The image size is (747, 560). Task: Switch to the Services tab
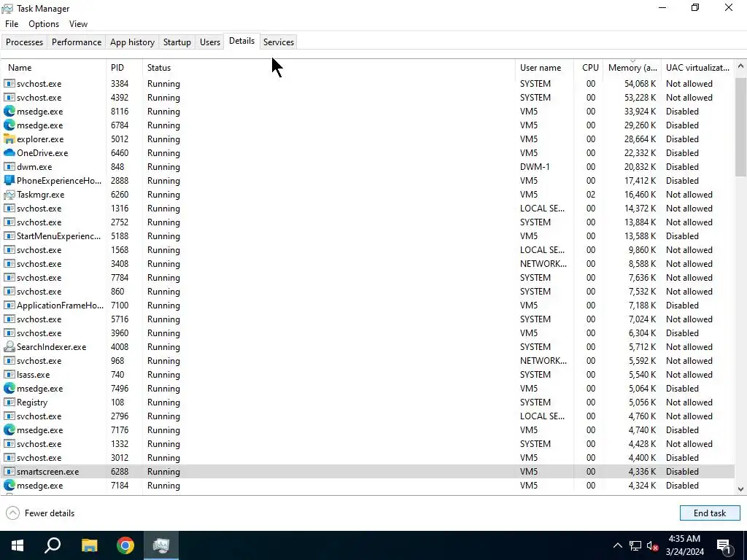[x=279, y=42]
